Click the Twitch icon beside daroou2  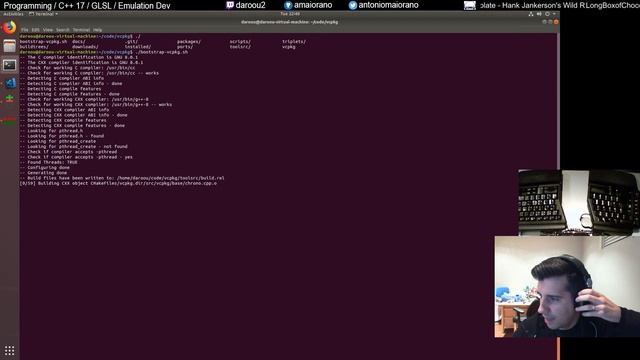[230, 5]
